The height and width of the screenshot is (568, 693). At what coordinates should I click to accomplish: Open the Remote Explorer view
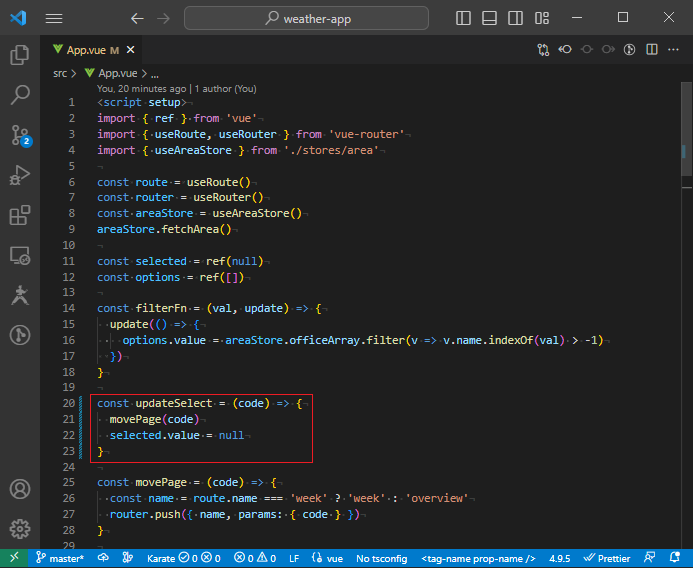coord(20,255)
